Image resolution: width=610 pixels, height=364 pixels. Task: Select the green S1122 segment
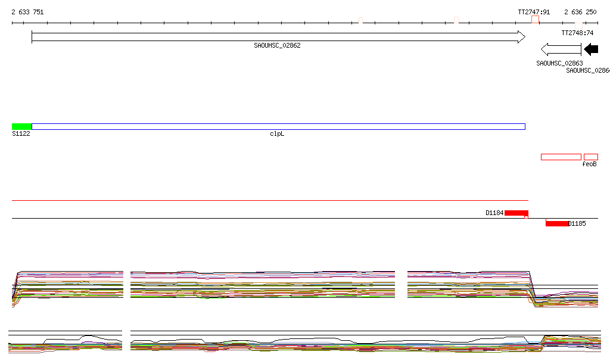point(21,126)
